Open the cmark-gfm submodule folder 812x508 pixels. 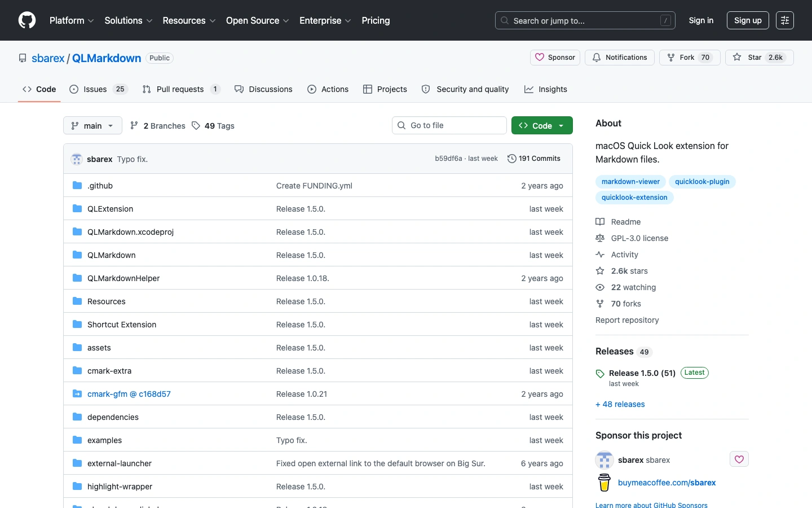(129, 394)
